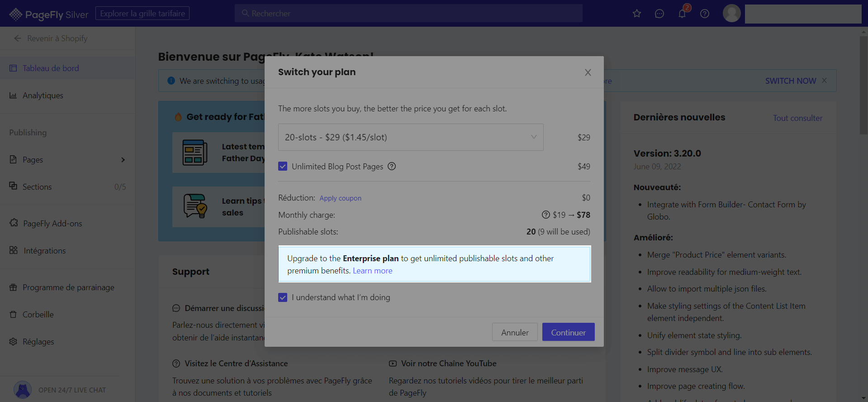Click OPEN 24/7 LIVE CHAT text
Viewport: 868px width, 402px height.
coord(72,390)
